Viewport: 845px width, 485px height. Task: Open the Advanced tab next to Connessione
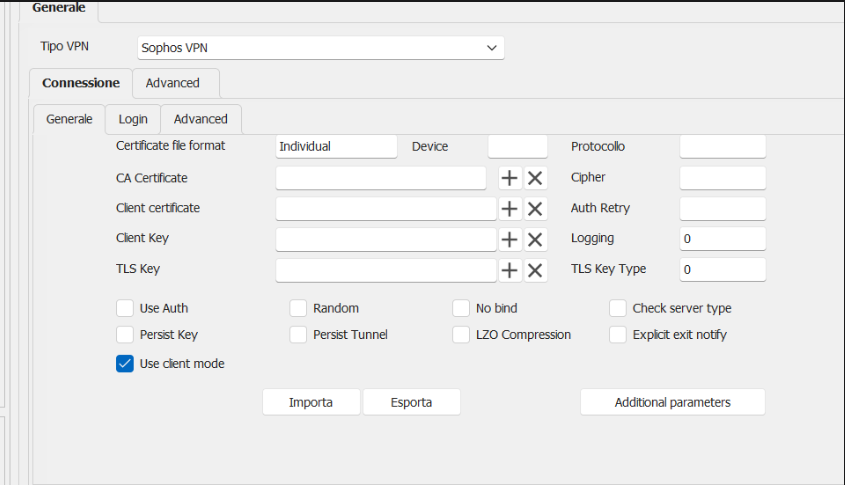coord(173,83)
